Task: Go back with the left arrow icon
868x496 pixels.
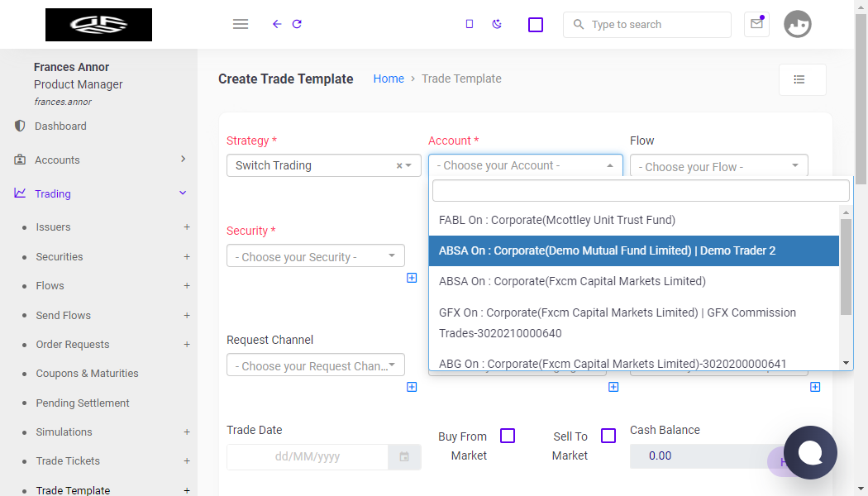Action: click(x=277, y=24)
